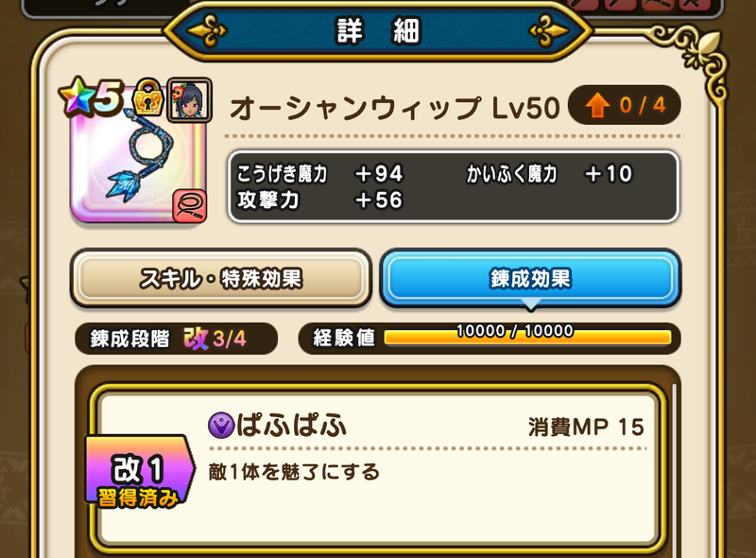
Task: Tap the オーシャンウィップ Lv50 weapon name
Action: (x=394, y=108)
